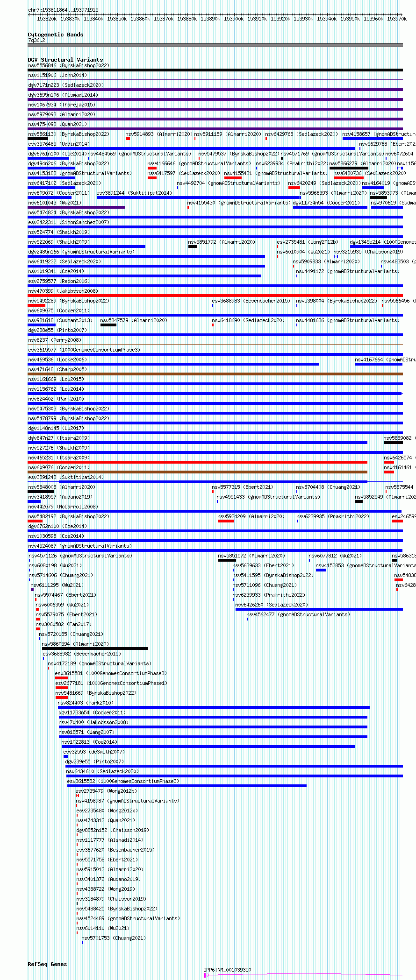Select the 7q36.2 cytogenetic band bar

[x=215, y=46]
